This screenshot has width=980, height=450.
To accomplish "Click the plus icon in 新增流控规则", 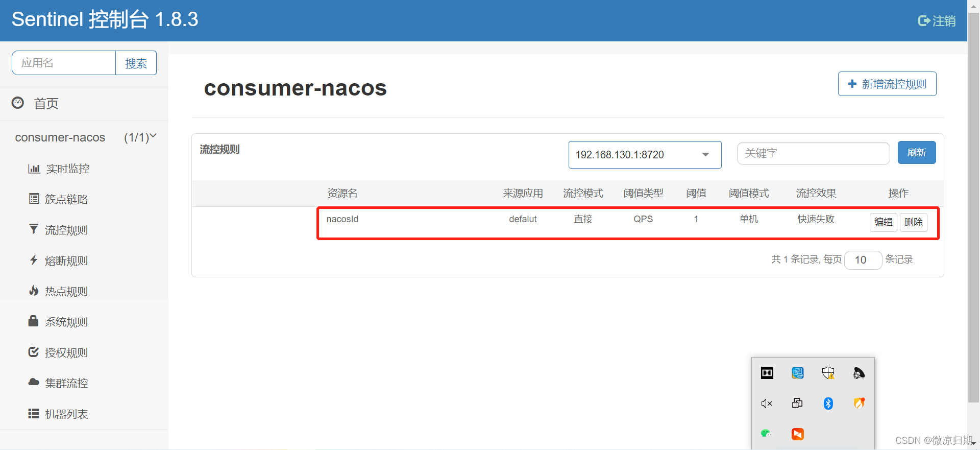I will click(852, 84).
